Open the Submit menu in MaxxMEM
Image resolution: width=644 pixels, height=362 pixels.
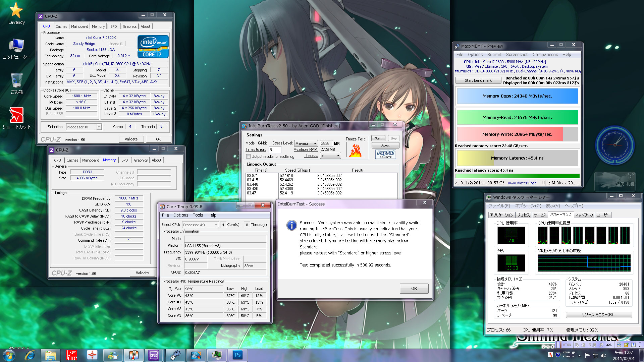(x=494, y=55)
